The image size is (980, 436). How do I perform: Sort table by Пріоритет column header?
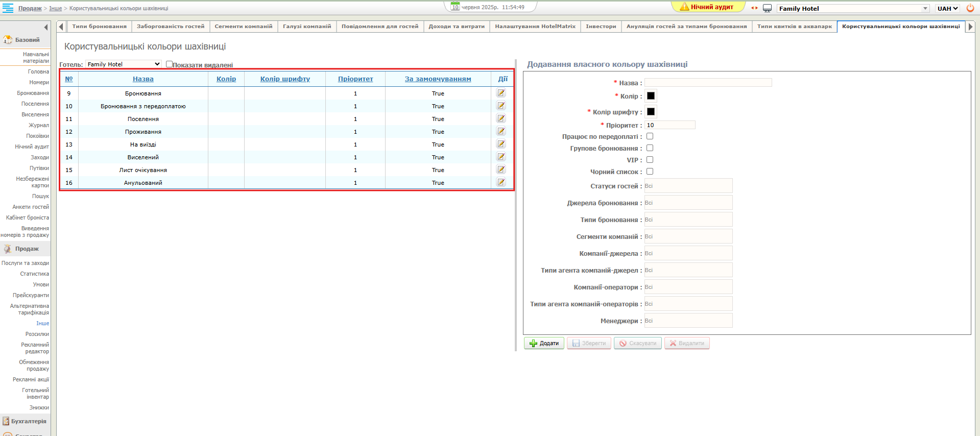[x=355, y=79]
